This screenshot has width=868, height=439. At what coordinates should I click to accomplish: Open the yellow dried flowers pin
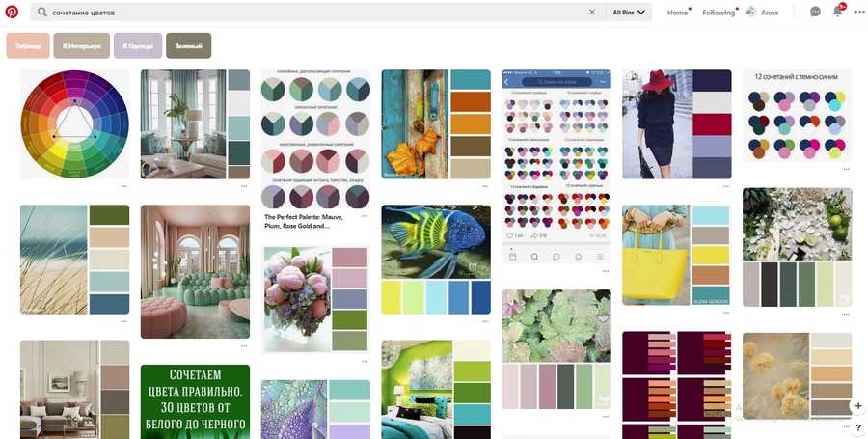pyautogui.click(x=798, y=376)
